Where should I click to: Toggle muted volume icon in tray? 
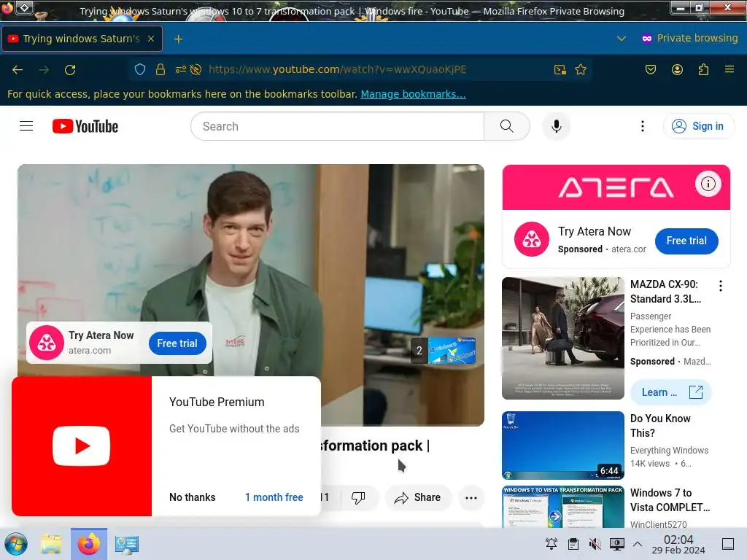(x=595, y=543)
